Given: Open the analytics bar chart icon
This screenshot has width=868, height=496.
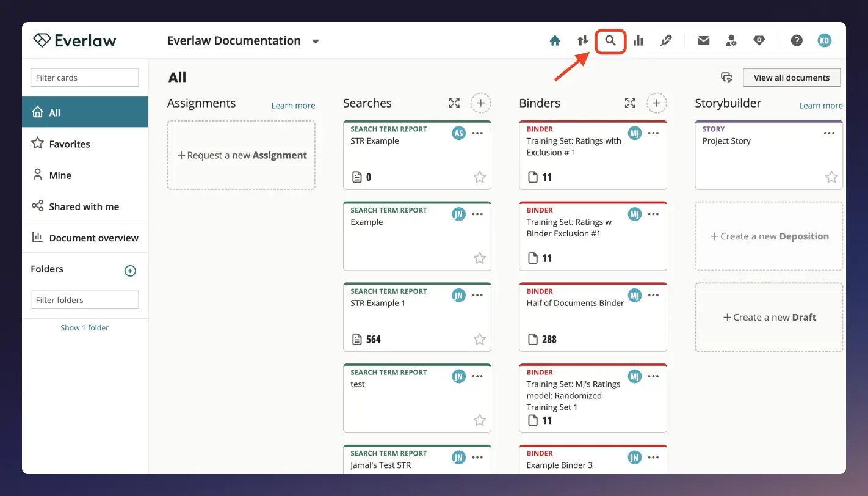Looking at the screenshot, I should coord(638,40).
